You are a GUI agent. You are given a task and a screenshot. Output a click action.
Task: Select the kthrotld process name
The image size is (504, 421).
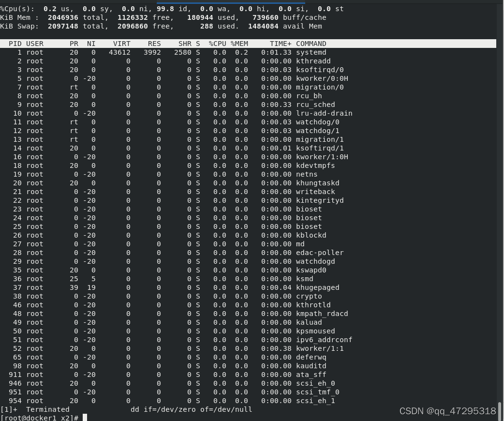pyautogui.click(x=313, y=305)
